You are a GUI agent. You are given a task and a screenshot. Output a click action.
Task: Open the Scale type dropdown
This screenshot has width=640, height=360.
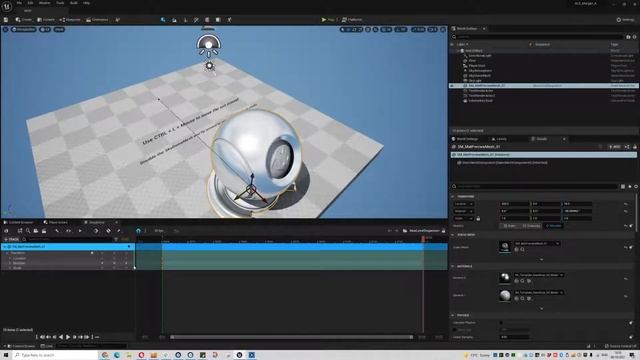tap(464, 218)
